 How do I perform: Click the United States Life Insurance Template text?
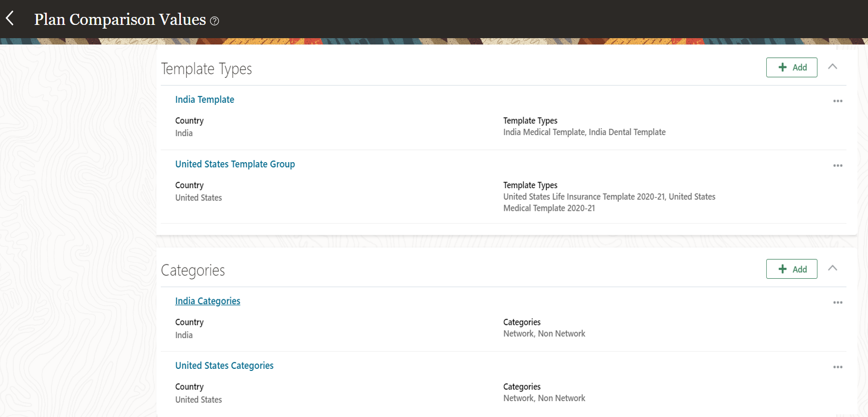583,197
